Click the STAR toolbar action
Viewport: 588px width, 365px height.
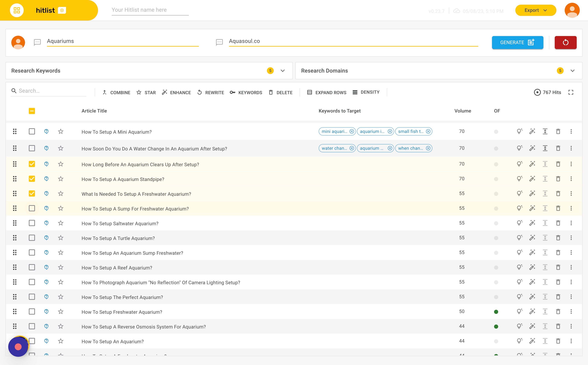(146, 92)
